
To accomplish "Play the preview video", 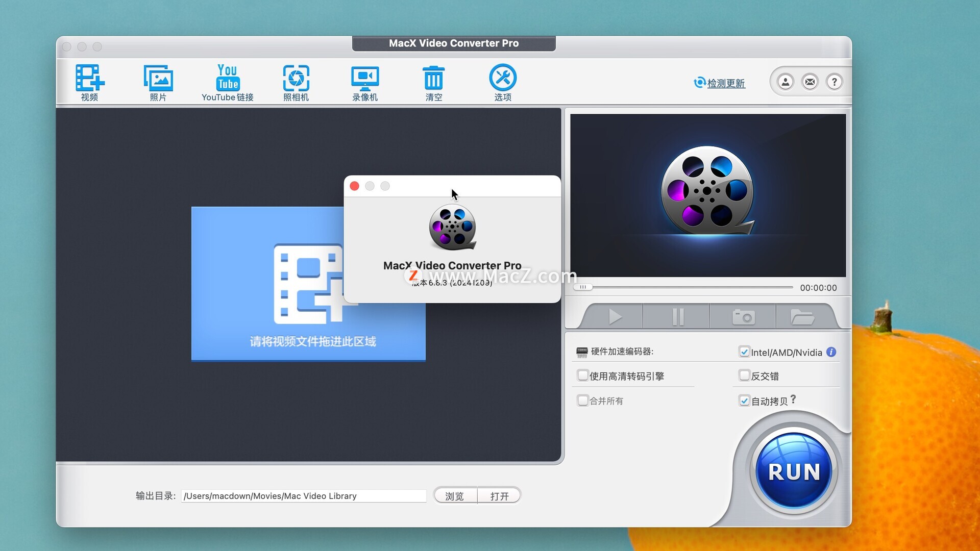I will [x=615, y=317].
